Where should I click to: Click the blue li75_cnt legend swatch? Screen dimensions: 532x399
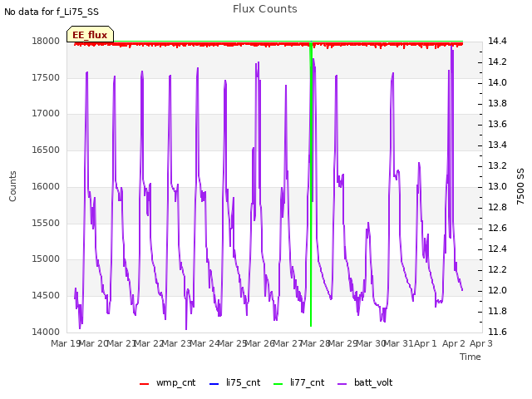[214, 384]
